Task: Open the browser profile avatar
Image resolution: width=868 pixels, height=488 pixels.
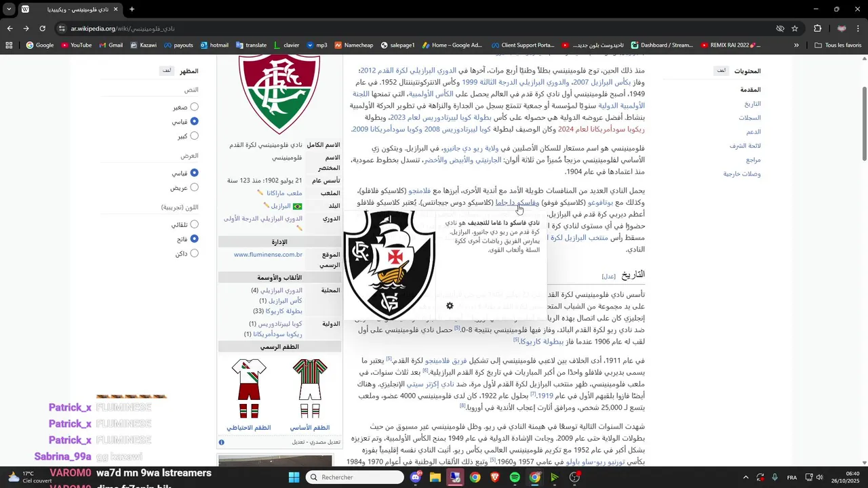Action: [x=842, y=28]
